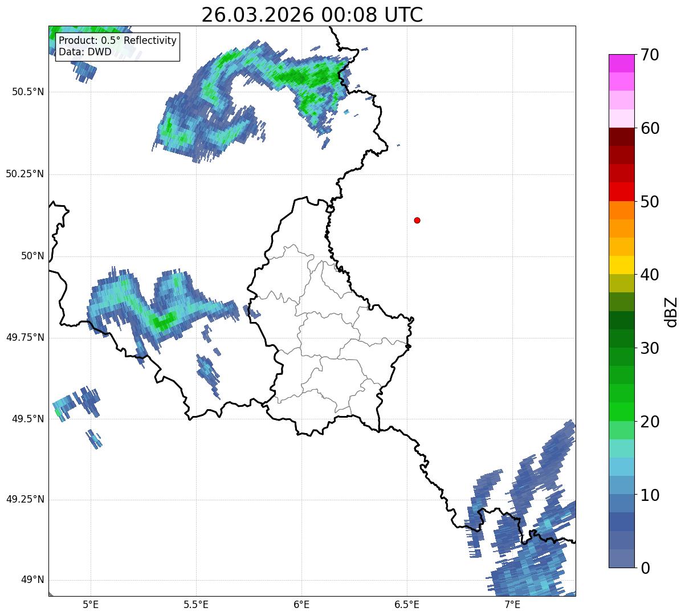Click the colorbar tick value 40
685x616 pixels.
click(650, 275)
